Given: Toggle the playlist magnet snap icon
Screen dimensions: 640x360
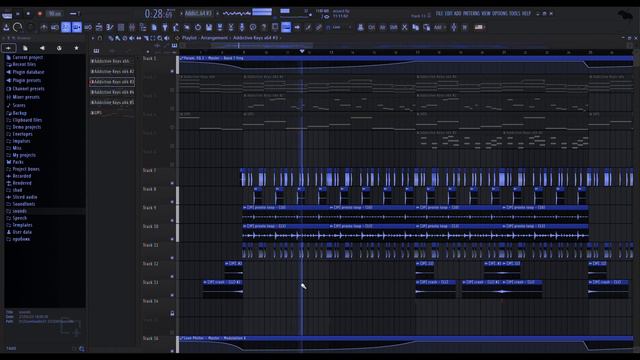Looking at the screenshot, I should pyautogui.click(x=100, y=38).
